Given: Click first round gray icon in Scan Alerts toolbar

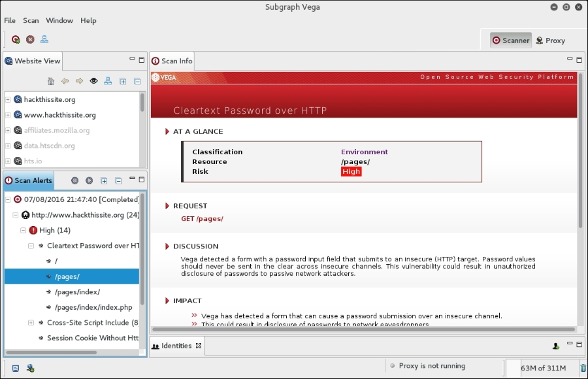Looking at the screenshot, I should (75, 180).
